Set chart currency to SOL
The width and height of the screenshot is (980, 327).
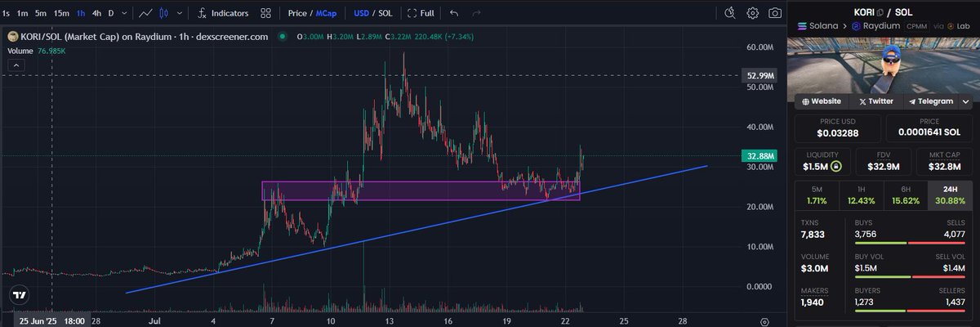coord(384,13)
